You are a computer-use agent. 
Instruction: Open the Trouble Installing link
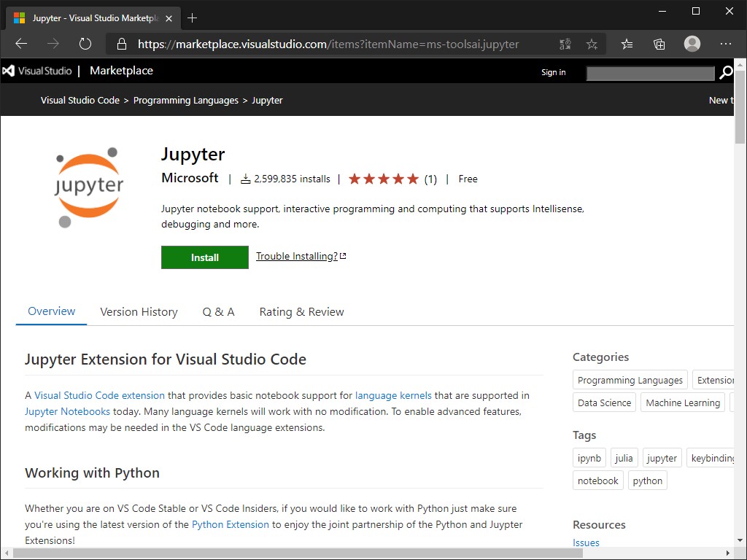296,256
